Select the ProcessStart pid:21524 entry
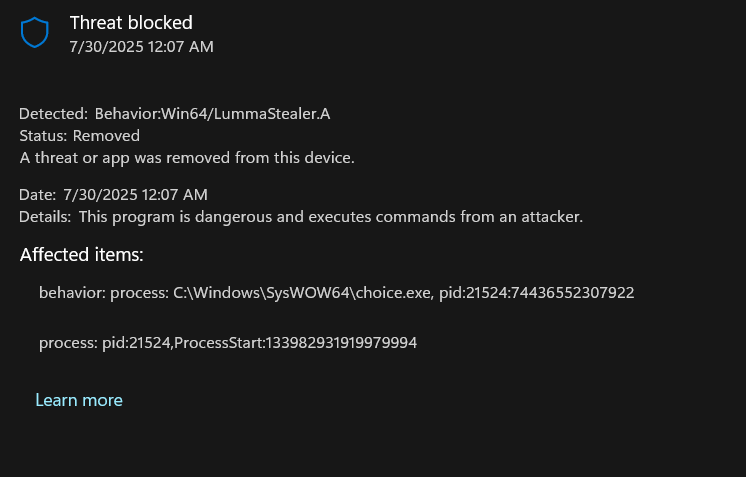 228,342
